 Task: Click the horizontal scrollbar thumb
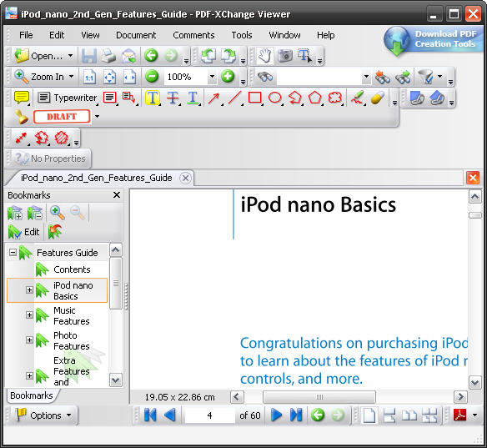click(319, 397)
